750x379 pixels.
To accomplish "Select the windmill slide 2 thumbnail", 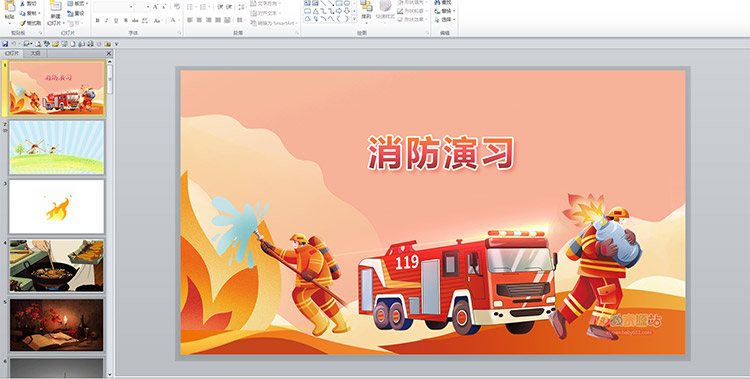I will (x=56, y=147).
